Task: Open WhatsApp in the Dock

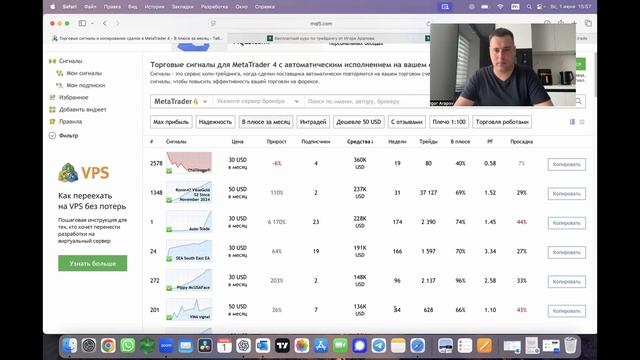Action: tap(128, 346)
